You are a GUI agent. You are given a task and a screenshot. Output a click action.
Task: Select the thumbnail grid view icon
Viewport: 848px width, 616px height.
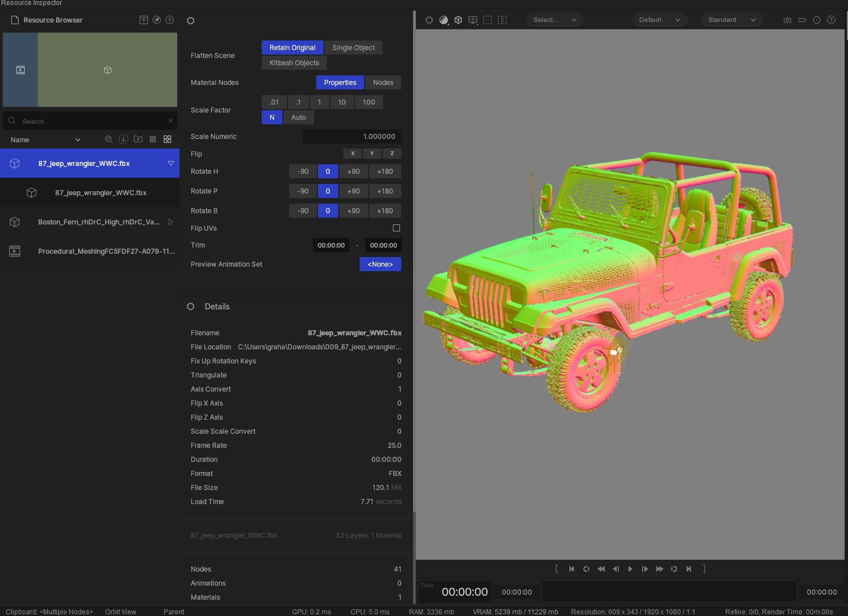[167, 139]
